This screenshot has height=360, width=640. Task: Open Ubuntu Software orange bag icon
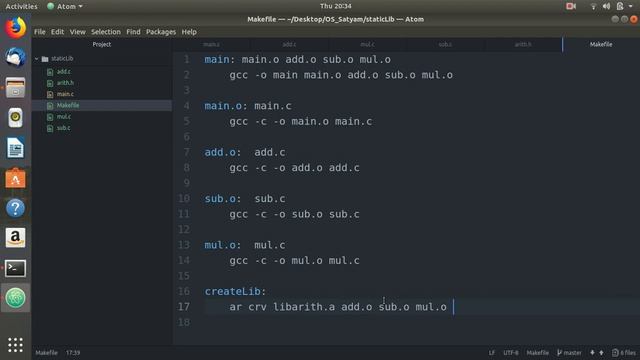coord(16,178)
